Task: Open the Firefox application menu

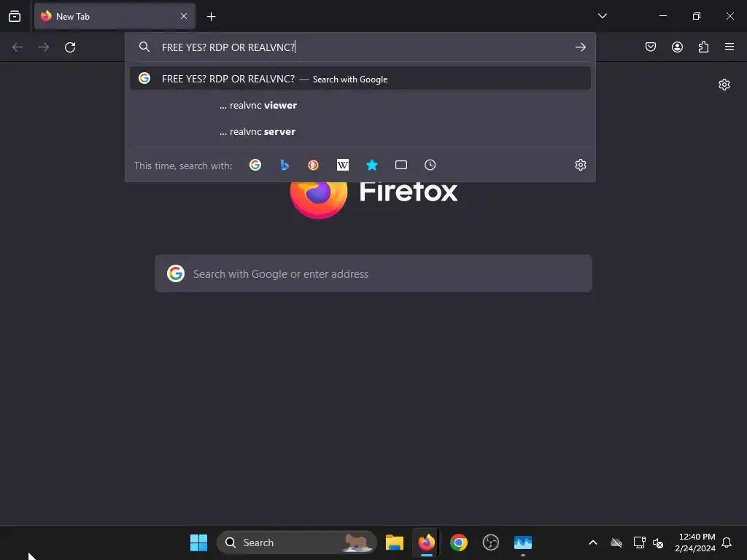Action: tap(729, 47)
